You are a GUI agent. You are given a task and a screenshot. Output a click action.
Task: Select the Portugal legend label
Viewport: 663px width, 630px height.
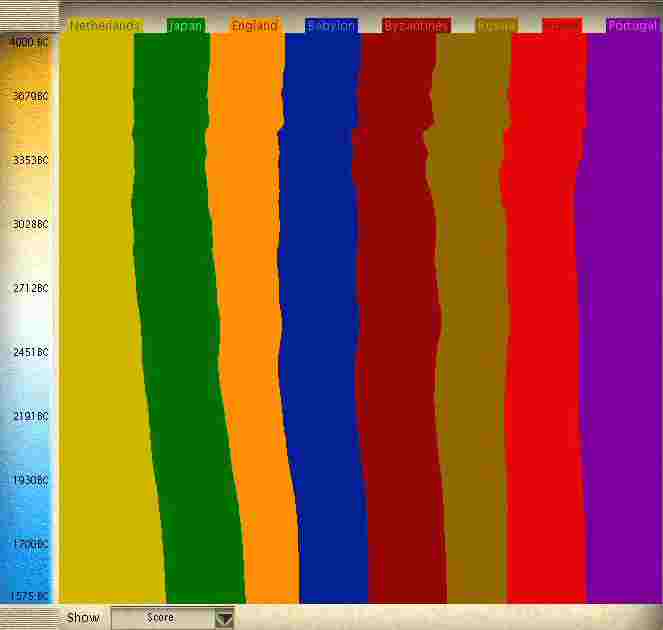tap(632, 26)
